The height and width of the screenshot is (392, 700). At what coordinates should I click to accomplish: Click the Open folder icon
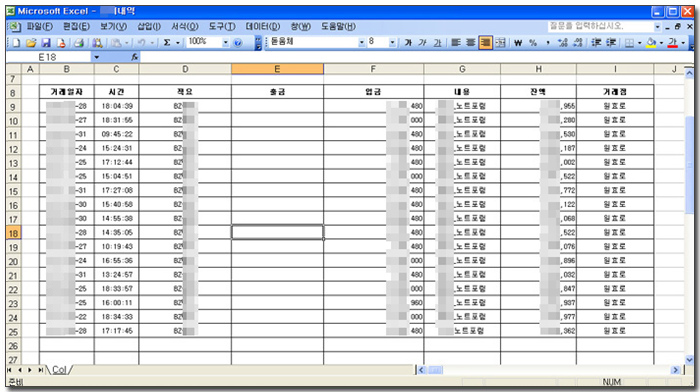point(31,43)
